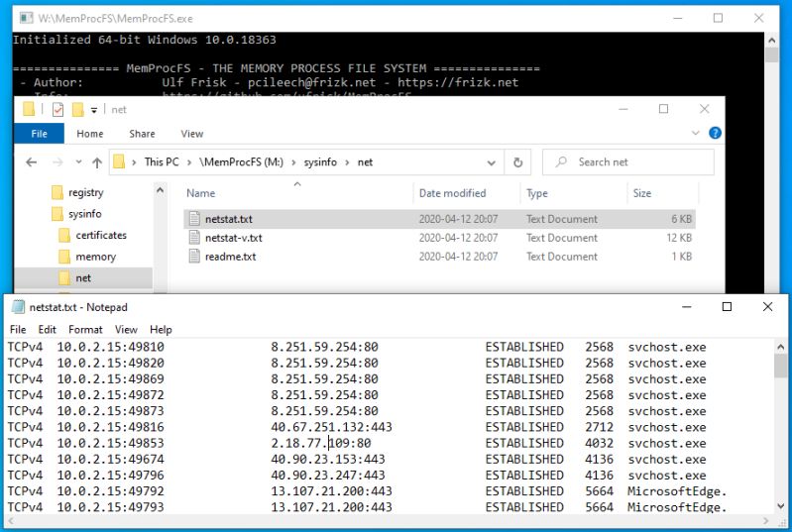Image resolution: width=792 pixels, height=532 pixels.
Task: Click PID 2712 in Notepad
Action: point(599,427)
